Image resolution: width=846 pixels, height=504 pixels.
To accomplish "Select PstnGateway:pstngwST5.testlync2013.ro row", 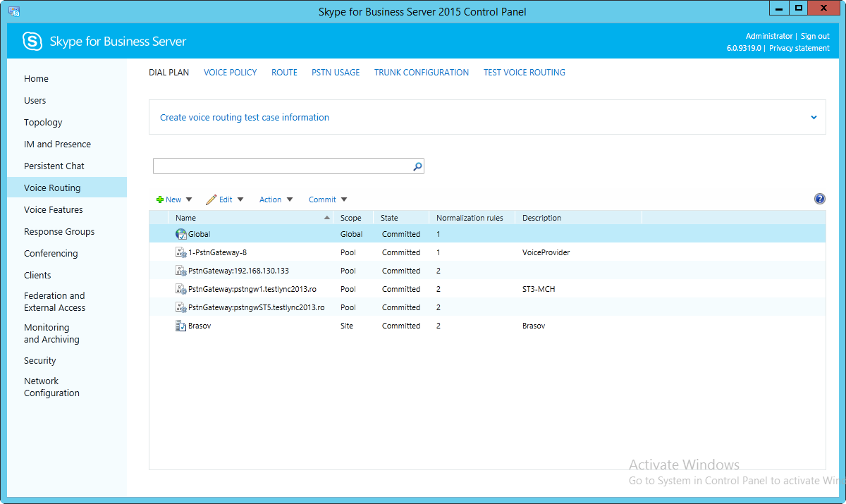I will point(487,307).
